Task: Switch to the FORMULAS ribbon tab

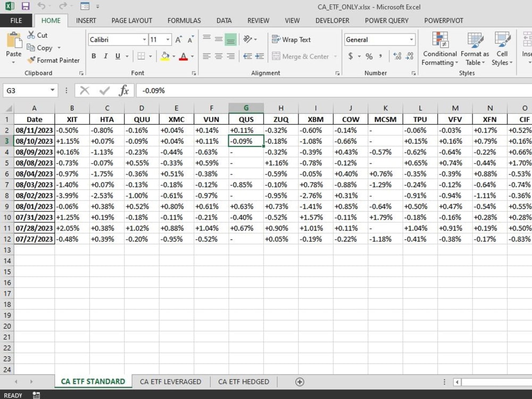Action: click(184, 21)
